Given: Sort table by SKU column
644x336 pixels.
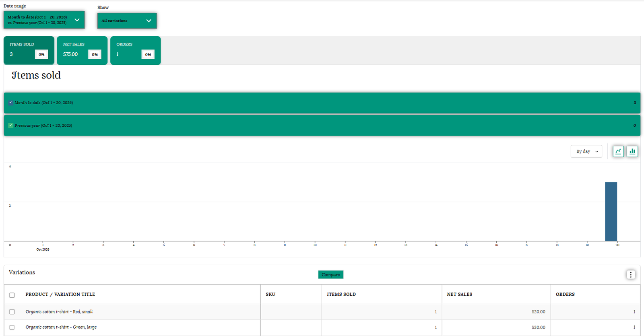Looking at the screenshot, I should point(270,295).
